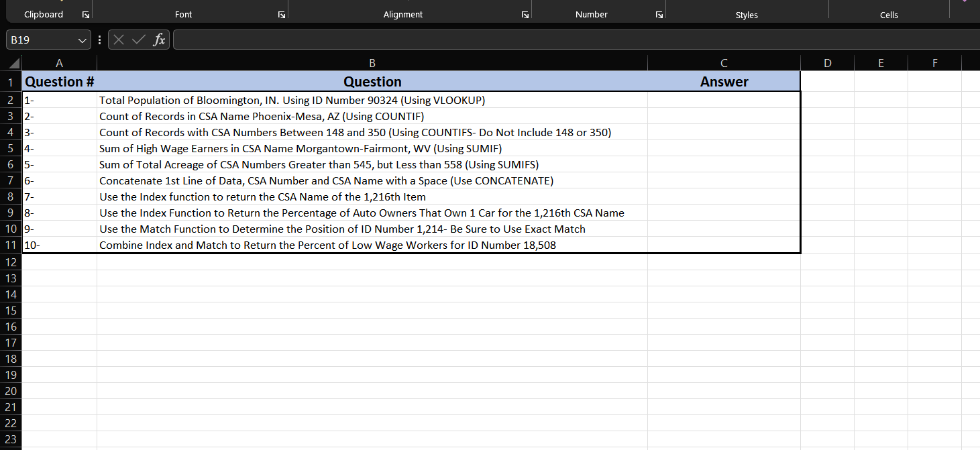This screenshot has width=980, height=450.
Task: Click the Select All triangle above row 1
Action: (12, 62)
